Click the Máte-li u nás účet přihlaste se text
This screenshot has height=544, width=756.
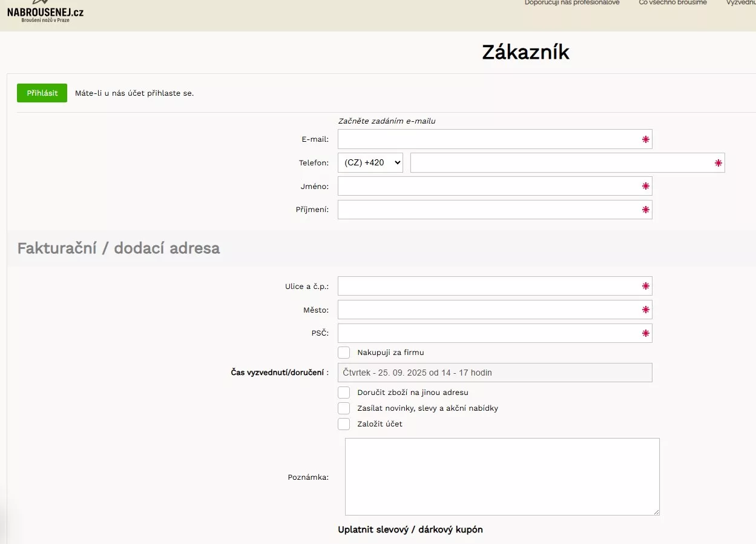pyautogui.click(x=134, y=93)
